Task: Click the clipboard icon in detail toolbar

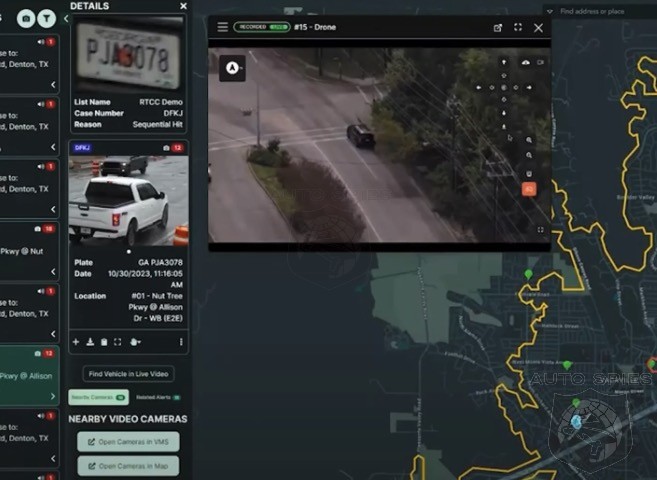Action: [104, 342]
